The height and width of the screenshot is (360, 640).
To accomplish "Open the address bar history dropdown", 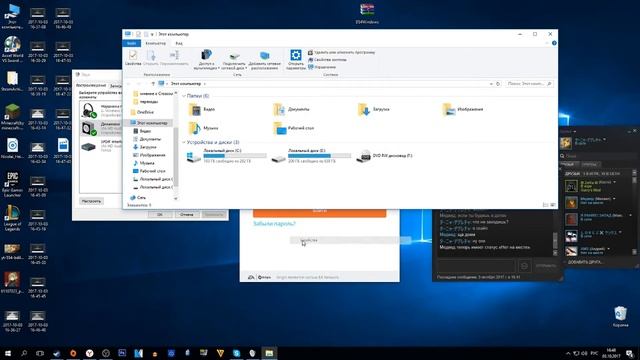I will pyautogui.click(x=491, y=84).
